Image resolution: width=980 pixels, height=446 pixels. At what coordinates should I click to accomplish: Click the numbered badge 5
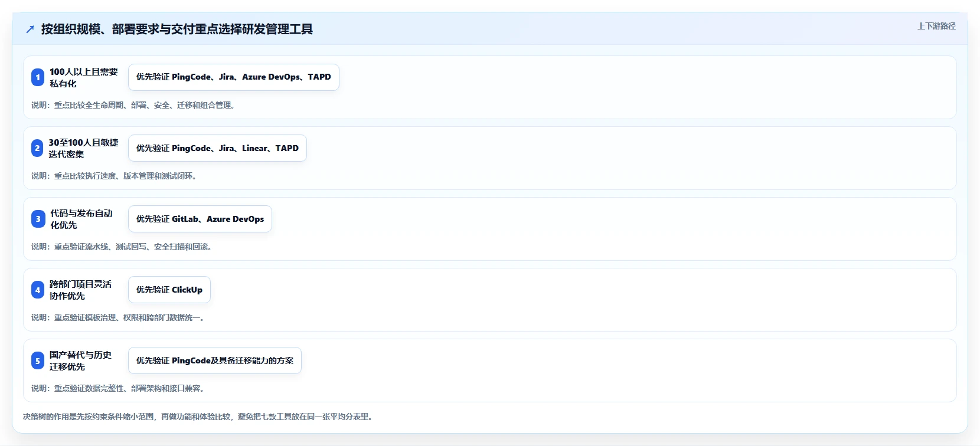[x=38, y=360]
